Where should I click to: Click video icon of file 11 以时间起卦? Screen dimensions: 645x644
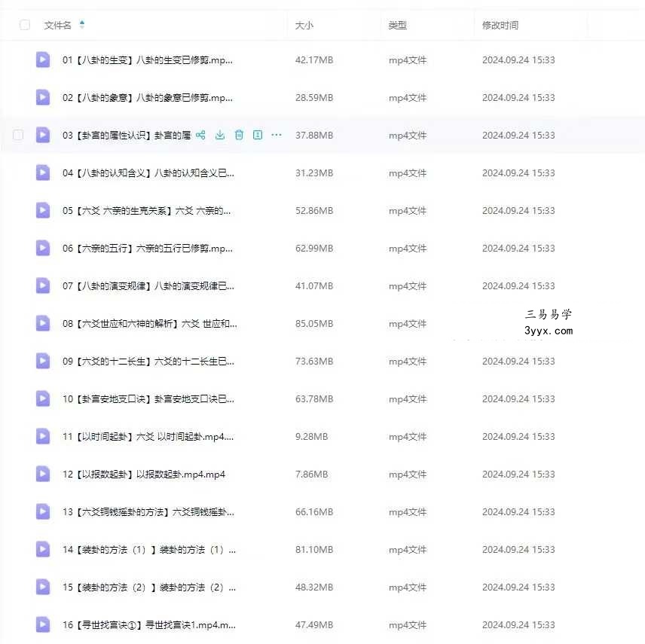(43, 436)
